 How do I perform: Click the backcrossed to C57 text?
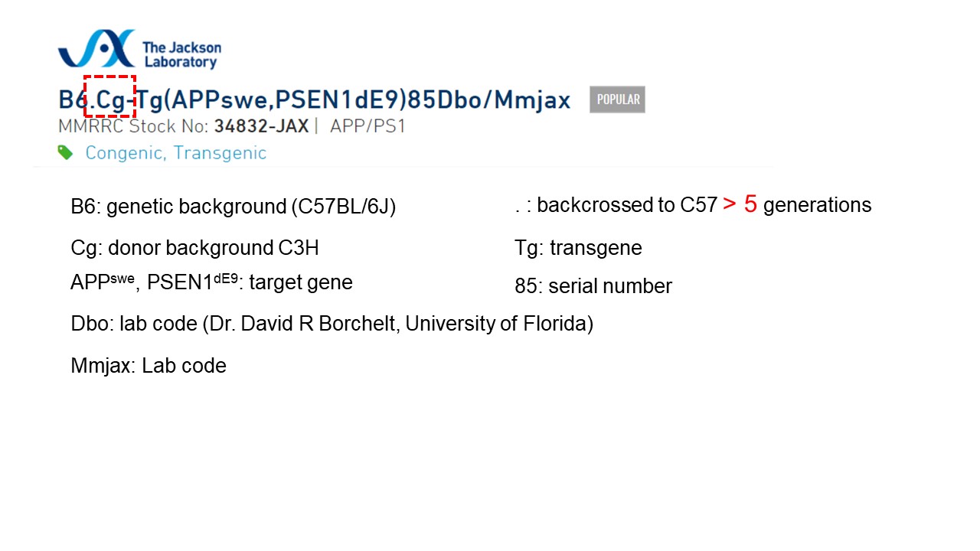[627, 205]
